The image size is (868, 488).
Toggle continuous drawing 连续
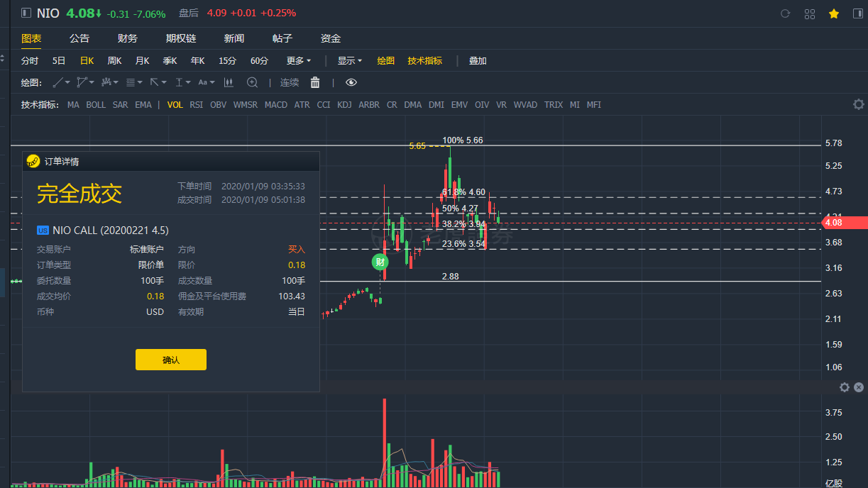pos(290,82)
